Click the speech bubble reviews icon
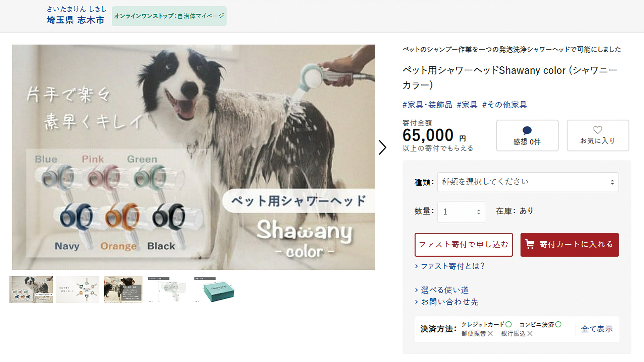The image size is (644, 362). [527, 130]
